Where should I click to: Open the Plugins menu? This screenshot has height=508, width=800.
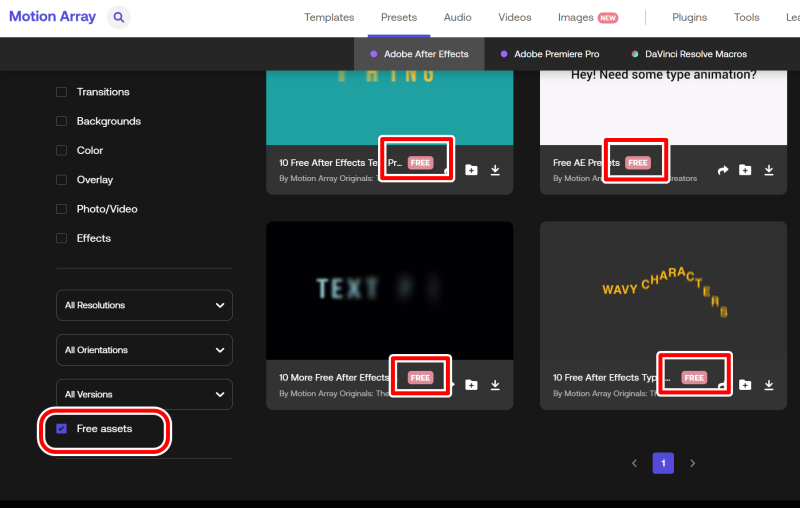point(689,17)
